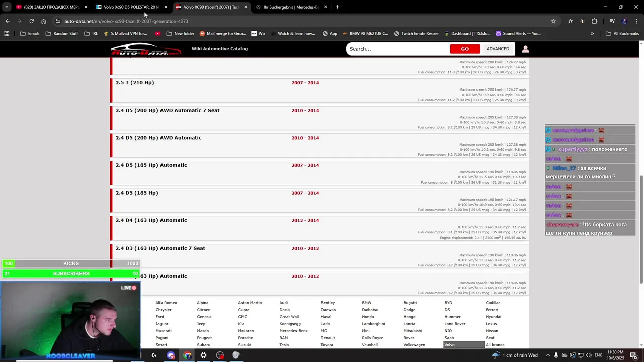This screenshot has width=644, height=362.
Task: Open the All brands link
Action: (x=495, y=345)
